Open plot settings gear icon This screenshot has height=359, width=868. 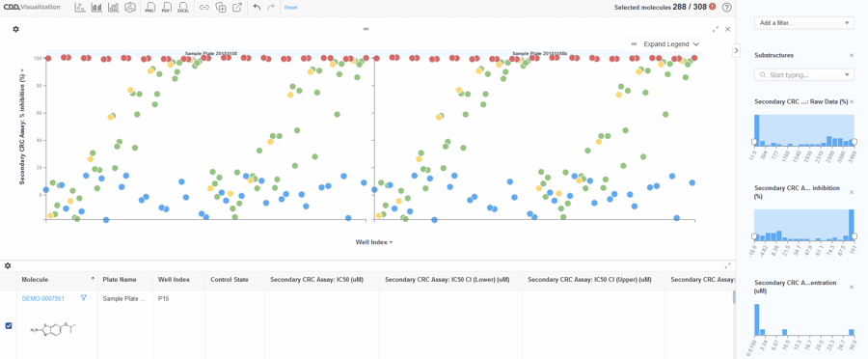click(16, 29)
